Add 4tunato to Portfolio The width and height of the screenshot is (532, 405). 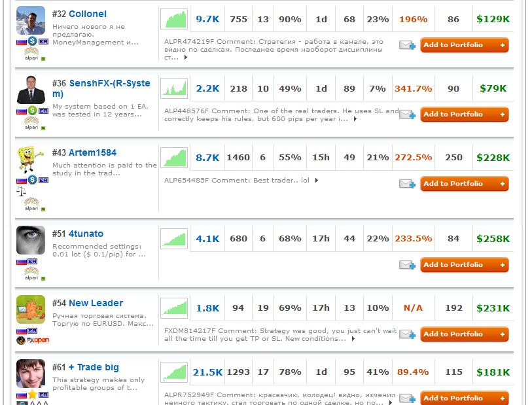tap(464, 265)
